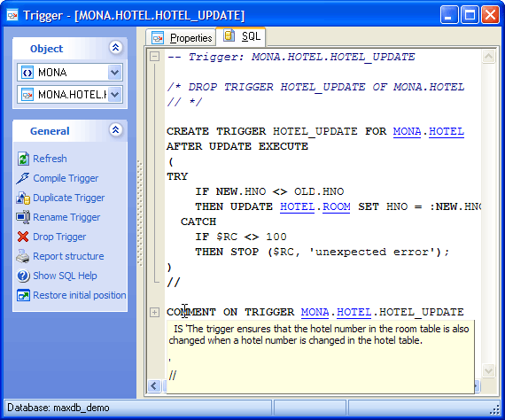Image resolution: width=505 pixels, height=420 pixels.
Task: Collapse the General panel section
Action: 115,129
